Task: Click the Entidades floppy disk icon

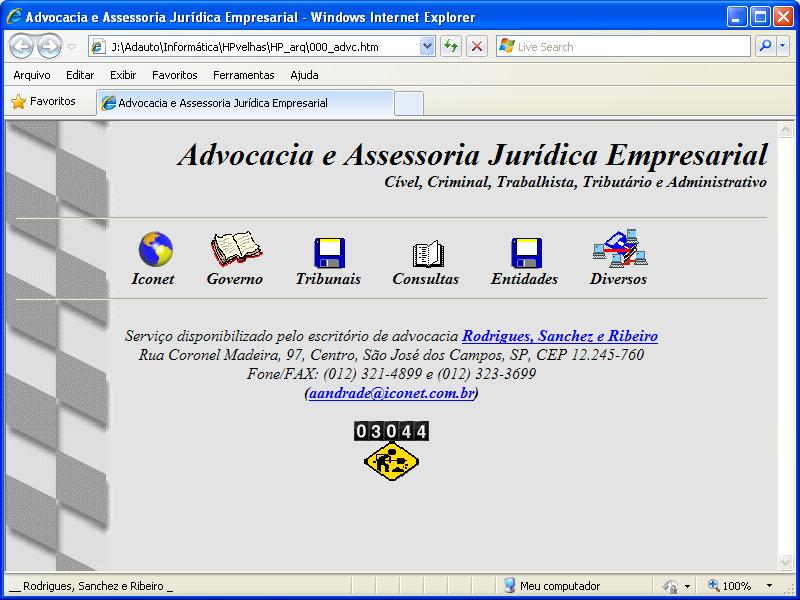Action: pos(526,252)
